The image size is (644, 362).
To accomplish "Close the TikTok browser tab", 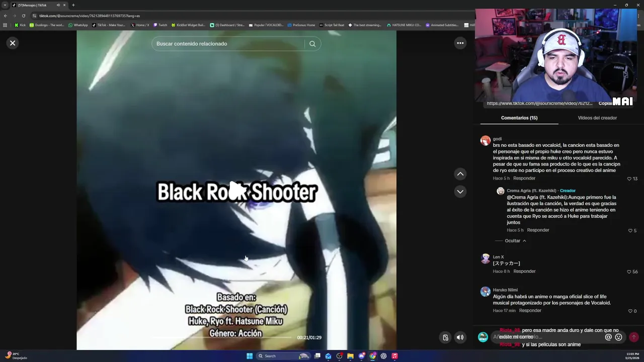I will pyautogui.click(x=64, y=5).
